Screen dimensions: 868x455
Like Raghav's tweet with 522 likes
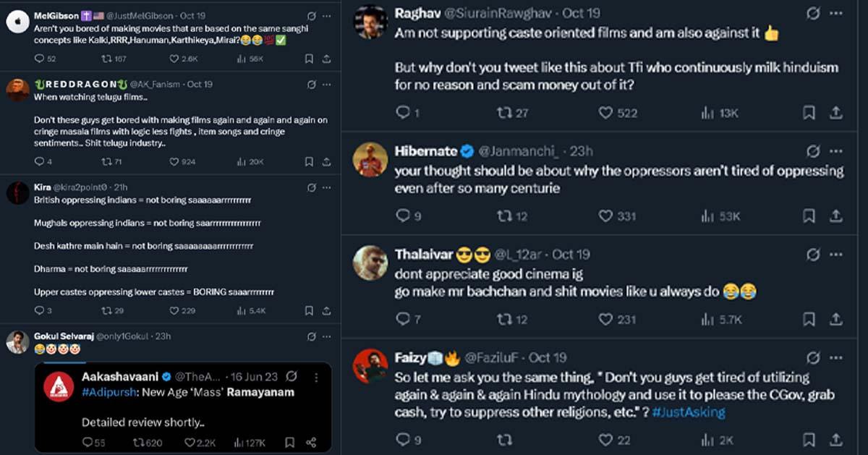tap(606, 112)
